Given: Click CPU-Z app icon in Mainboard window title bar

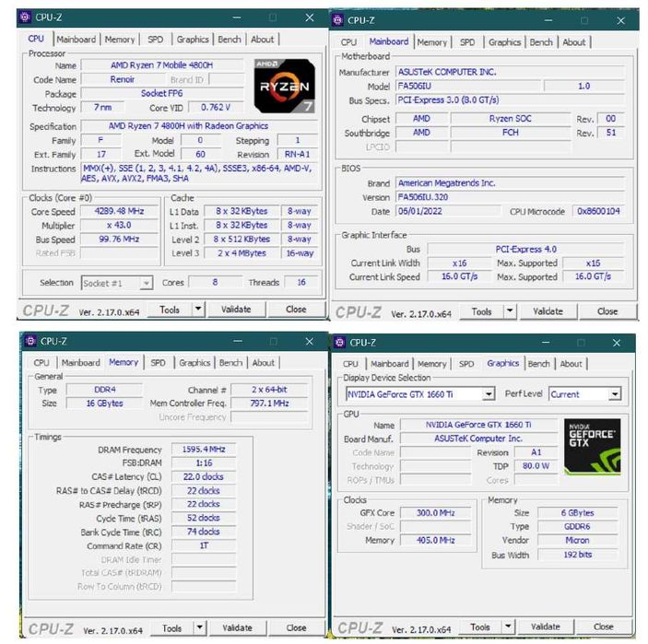Looking at the screenshot, I should coord(337,20).
